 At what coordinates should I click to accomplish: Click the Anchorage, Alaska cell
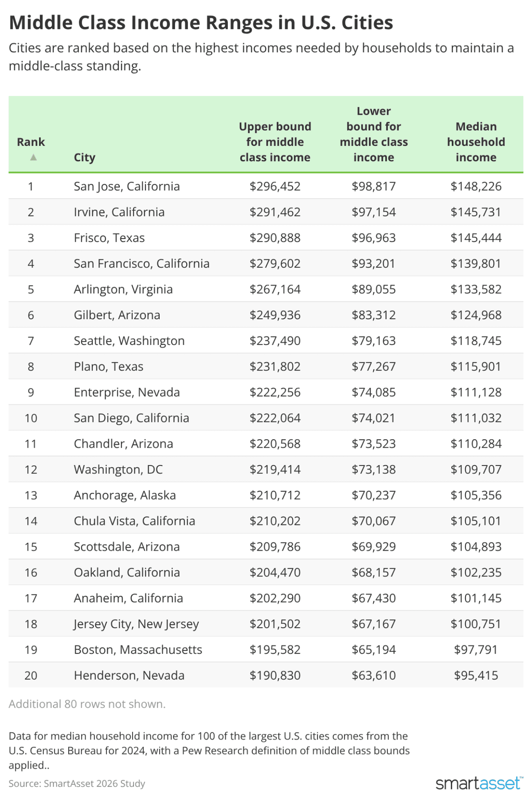[x=125, y=495]
